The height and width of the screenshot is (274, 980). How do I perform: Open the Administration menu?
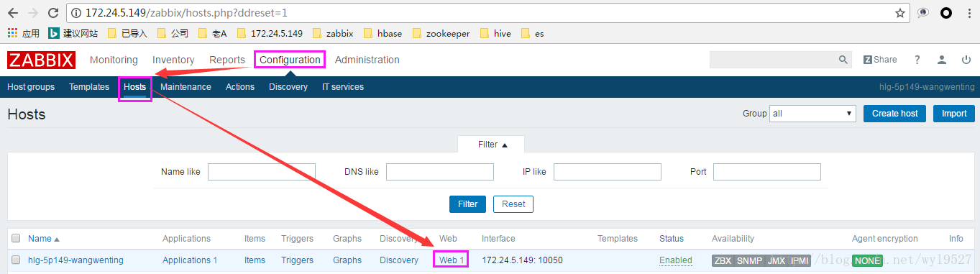coord(367,60)
